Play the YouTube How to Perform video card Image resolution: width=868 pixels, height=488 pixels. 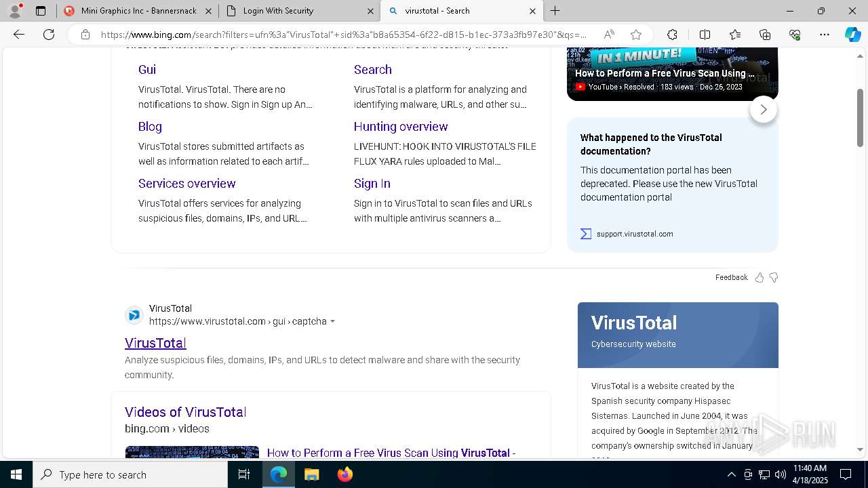click(672, 73)
